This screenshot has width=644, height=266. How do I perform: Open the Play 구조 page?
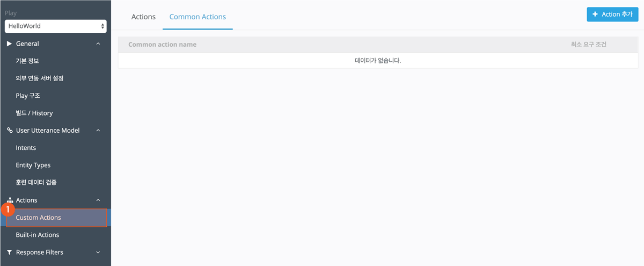pos(28,96)
